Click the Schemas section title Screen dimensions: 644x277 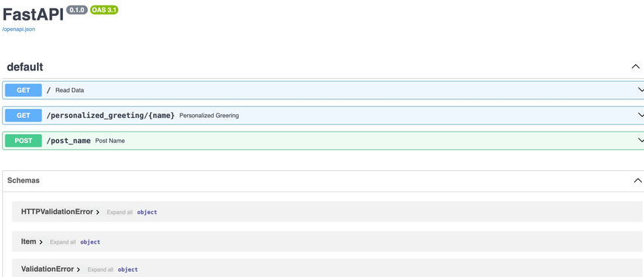tap(23, 181)
